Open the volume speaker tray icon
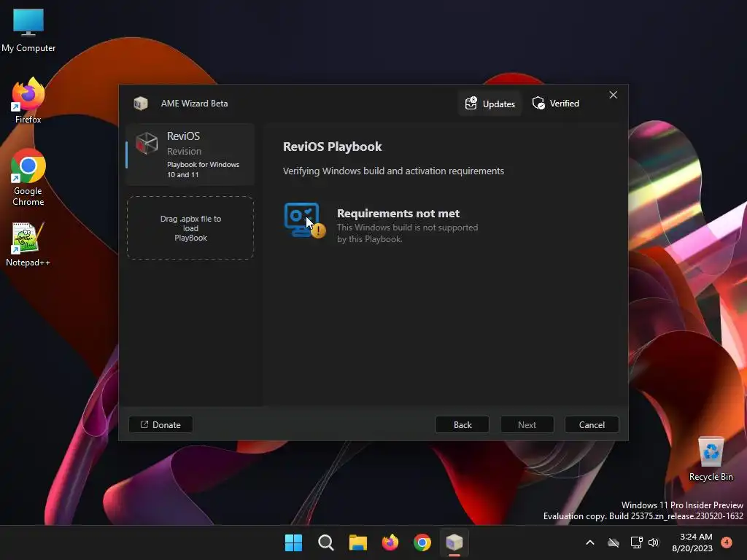The width and height of the screenshot is (747, 560). 654,542
